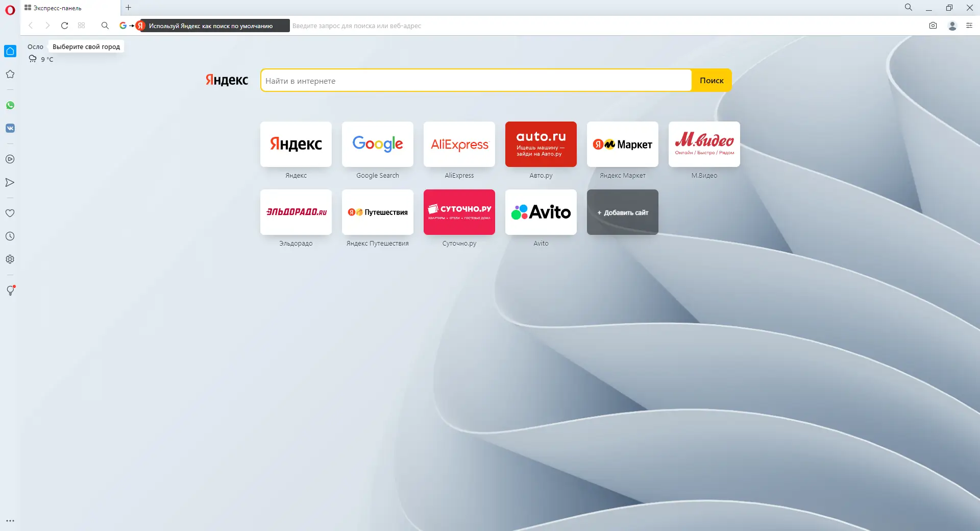Screen dimensions: 980x531
Task: Open the Avito speed dial tile
Action: 541,212
